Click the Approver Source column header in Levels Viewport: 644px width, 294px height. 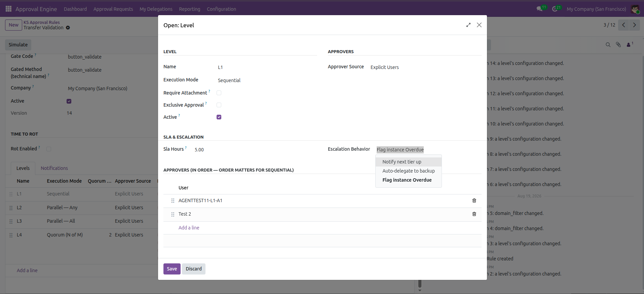(x=133, y=181)
